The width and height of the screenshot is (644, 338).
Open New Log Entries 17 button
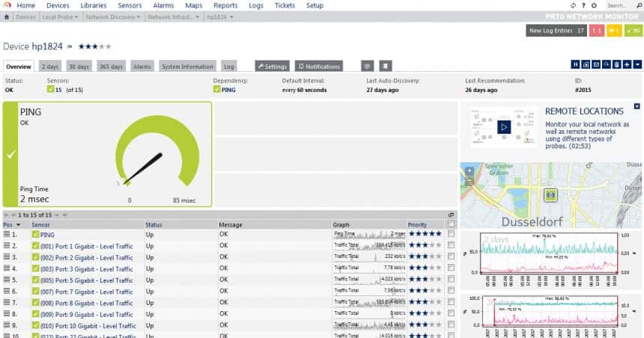(x=556, y=31)
